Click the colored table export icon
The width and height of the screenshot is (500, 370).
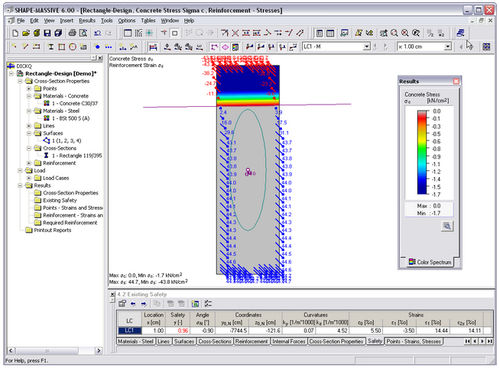(195, 303)
